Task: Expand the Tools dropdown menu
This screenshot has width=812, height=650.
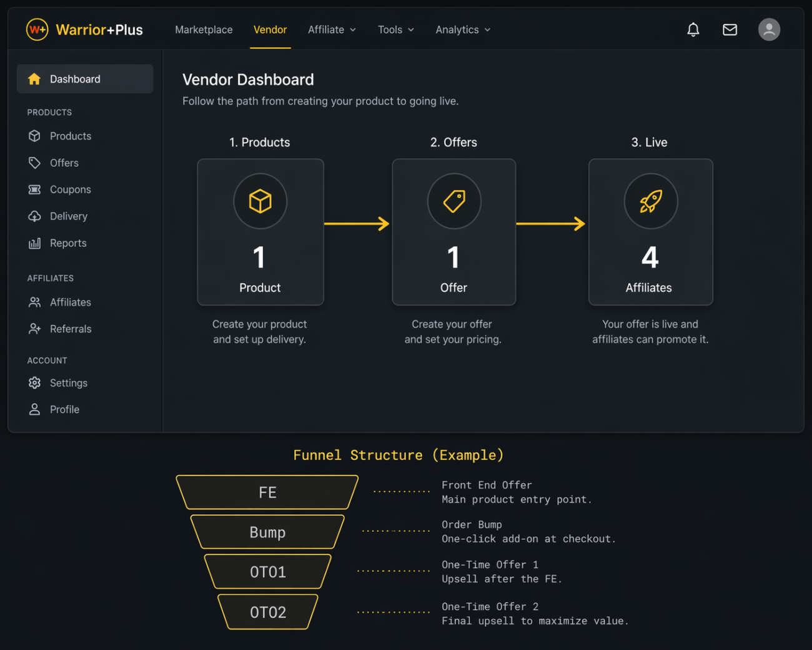Action: tap(395, 29)
